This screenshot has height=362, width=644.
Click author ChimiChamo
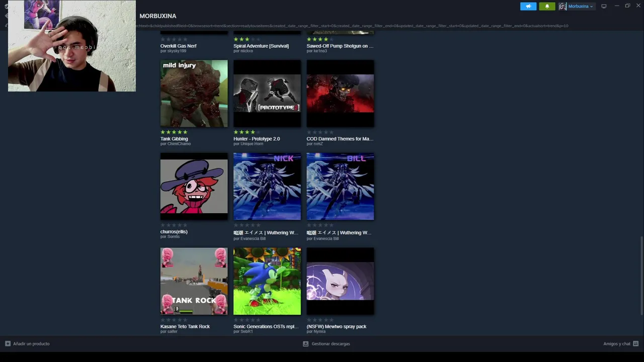[179, 144]
